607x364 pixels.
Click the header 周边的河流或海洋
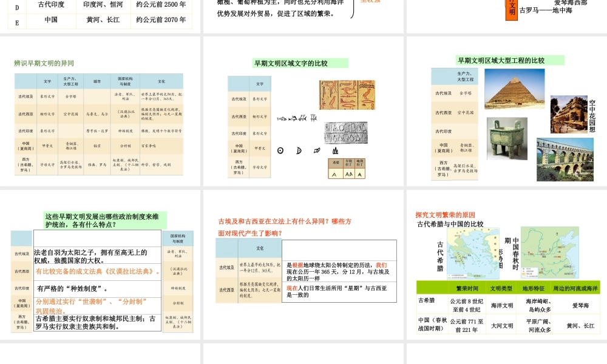pos(575,288)
